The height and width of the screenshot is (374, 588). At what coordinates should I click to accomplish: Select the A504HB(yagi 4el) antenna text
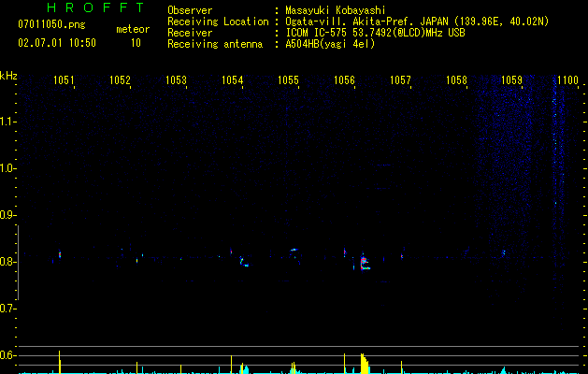[330, 44]
